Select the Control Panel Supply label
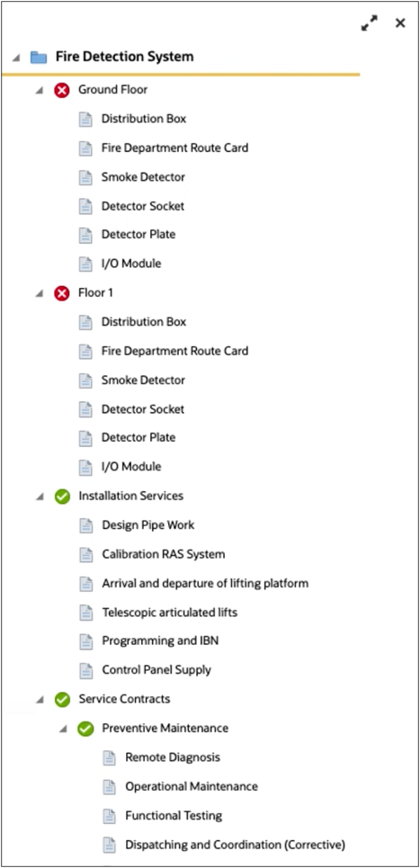Image resolution: width=420 pixels, height=868 pixels. click(156, 670)
